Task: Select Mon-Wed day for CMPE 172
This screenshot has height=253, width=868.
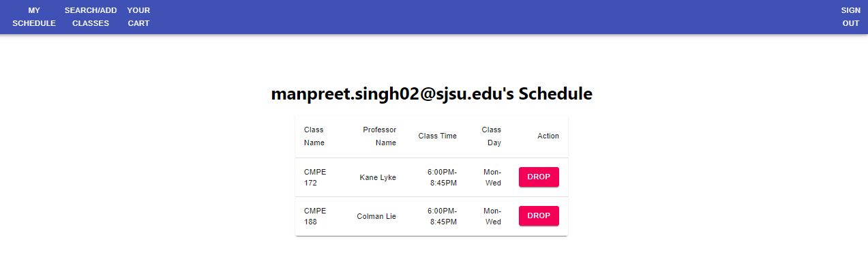Action: click(492, 177)
